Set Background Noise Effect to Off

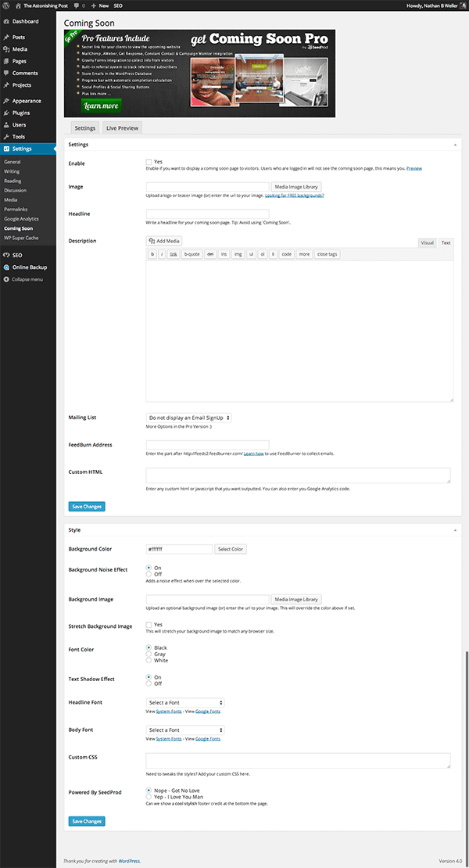(149, 574)
